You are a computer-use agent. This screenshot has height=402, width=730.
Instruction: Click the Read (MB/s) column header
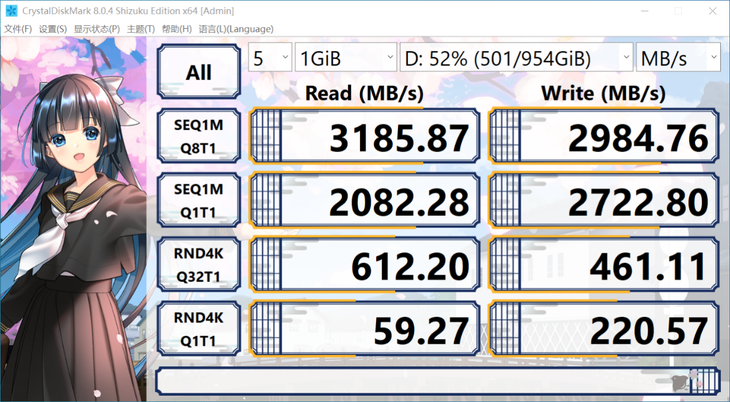click(364, 93)
